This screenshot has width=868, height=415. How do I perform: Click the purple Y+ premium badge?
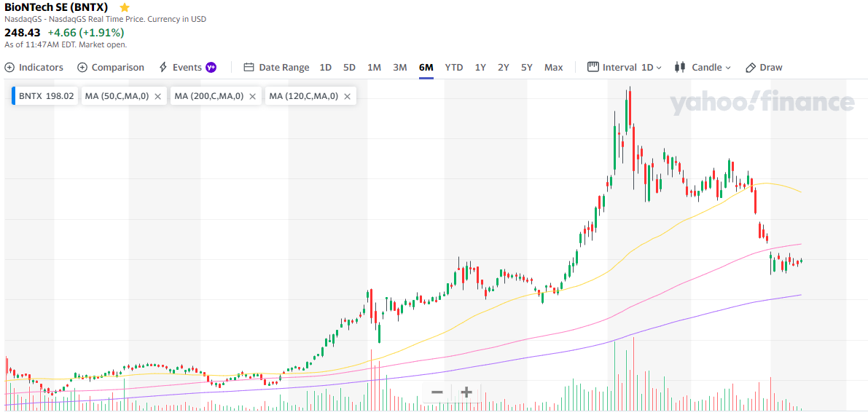coord(211,68)
